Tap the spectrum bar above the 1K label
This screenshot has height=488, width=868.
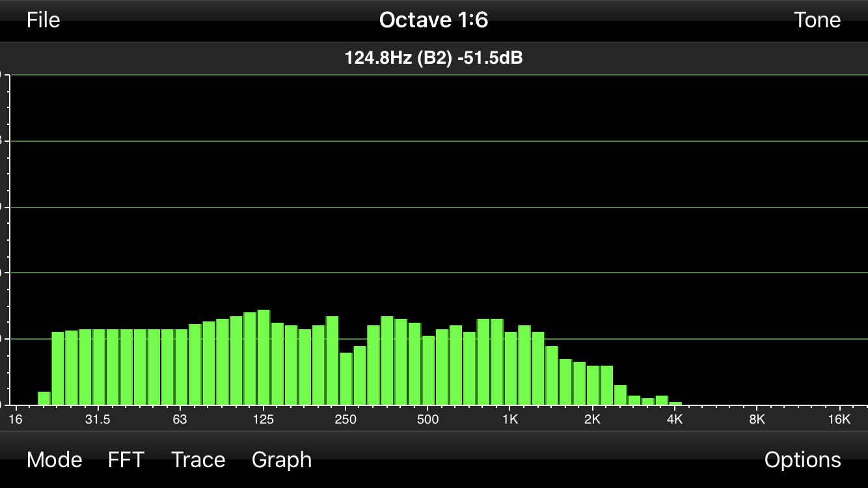[511, 368]
